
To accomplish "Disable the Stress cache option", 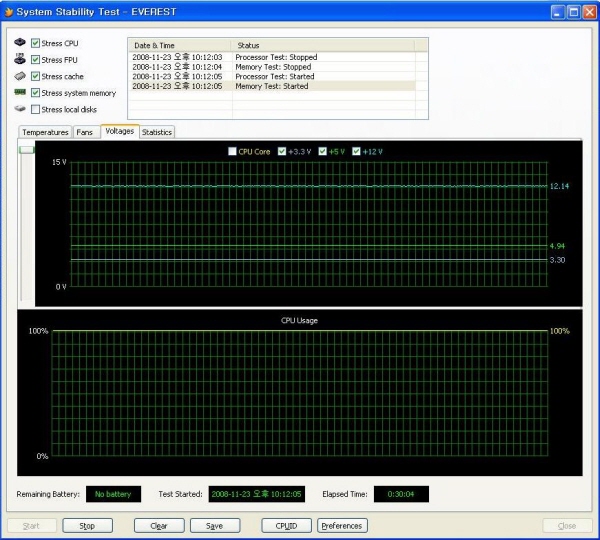I will [35, 76].
